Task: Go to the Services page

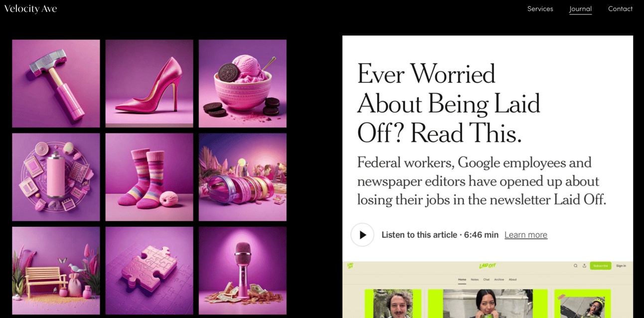Action: coord(540,8)
